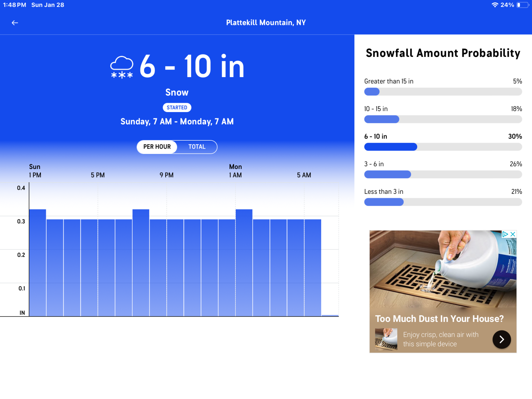Tap the battery indicator icon

(x=522, y=5)
